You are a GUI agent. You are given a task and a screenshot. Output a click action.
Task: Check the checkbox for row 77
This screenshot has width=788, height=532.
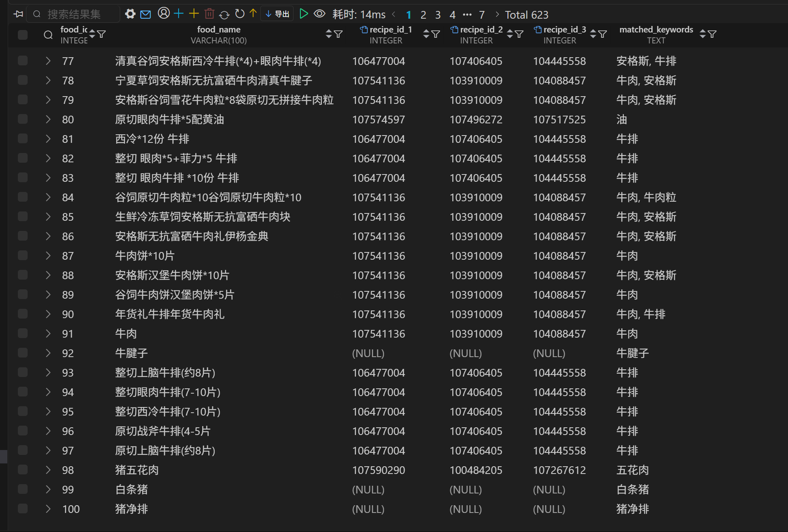[x=22, y=61]
